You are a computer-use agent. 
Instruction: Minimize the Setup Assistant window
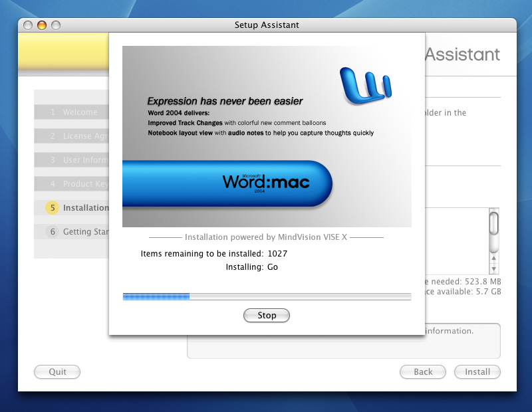(x=42, y=25)
